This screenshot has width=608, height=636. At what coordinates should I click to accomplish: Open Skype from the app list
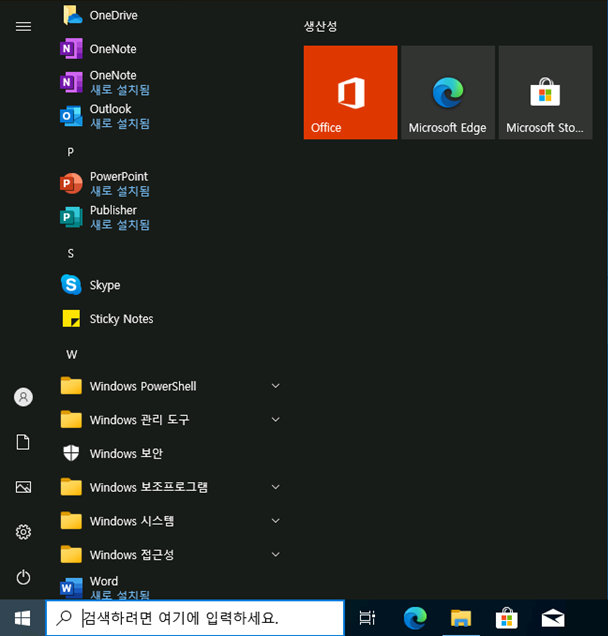click(x=170, y=285)
